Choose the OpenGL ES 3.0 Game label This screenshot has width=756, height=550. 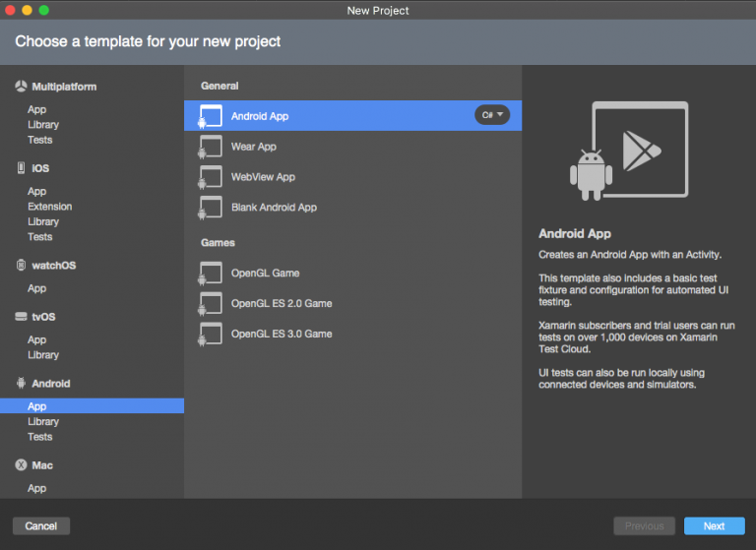[x=282, y=334]
